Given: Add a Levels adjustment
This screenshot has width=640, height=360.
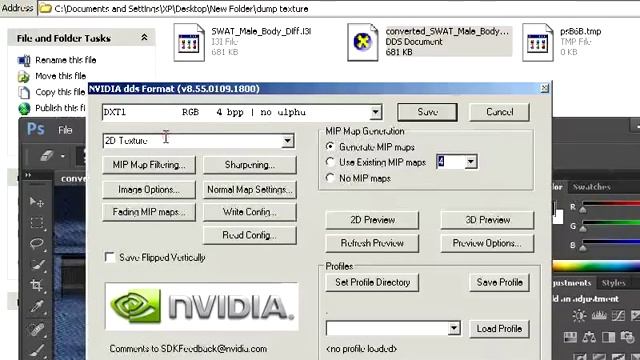Looking at the screenshot, I should tap(599, 316).
